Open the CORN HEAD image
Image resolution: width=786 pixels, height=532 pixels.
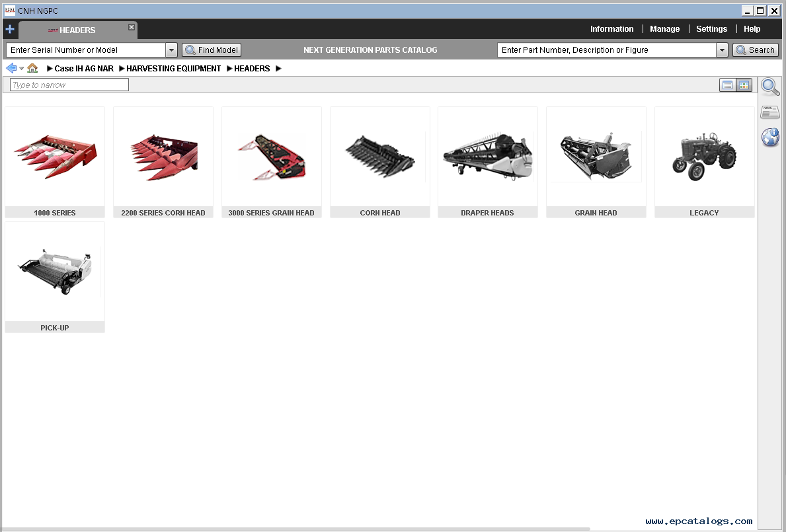point(380,156)
